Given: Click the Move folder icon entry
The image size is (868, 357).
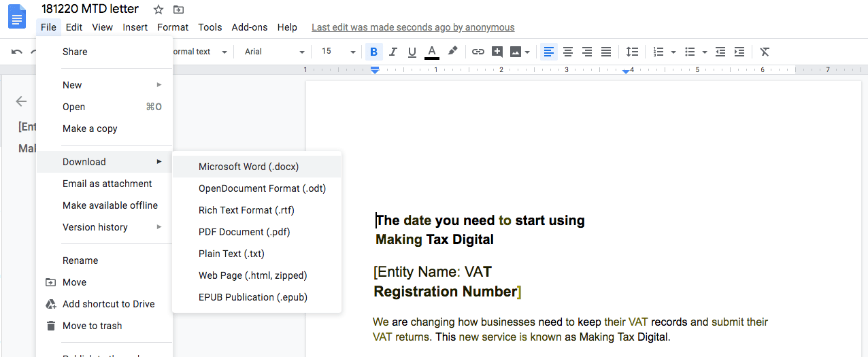Looking at the screenshot, I should 105,282.
